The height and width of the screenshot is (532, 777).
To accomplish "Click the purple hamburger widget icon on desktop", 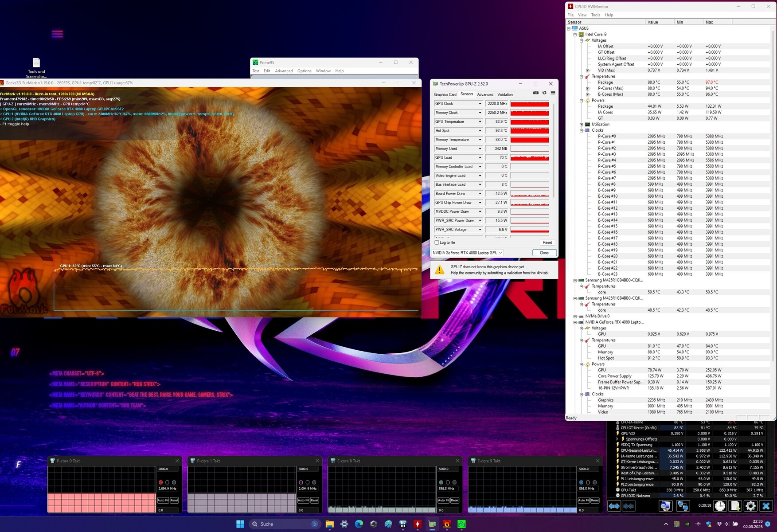I will (x=57, y=34).
